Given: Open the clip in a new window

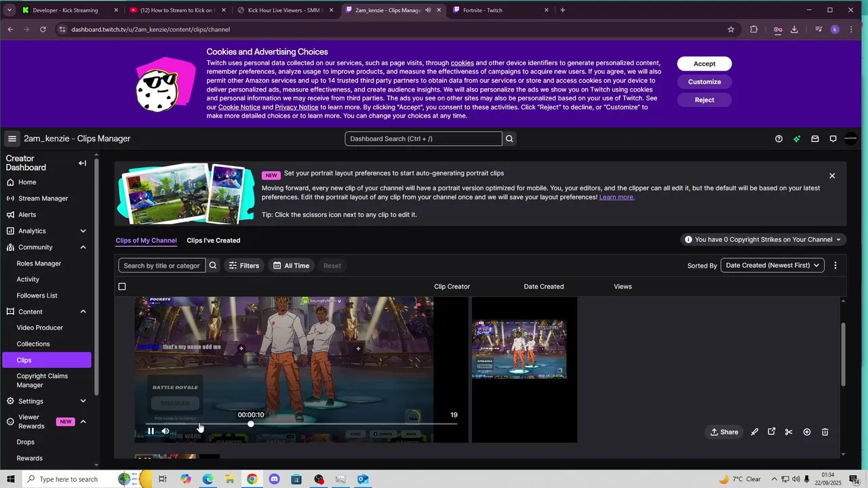Looking at the screenshot, I should pyautogui.click(x=772, y=432).
